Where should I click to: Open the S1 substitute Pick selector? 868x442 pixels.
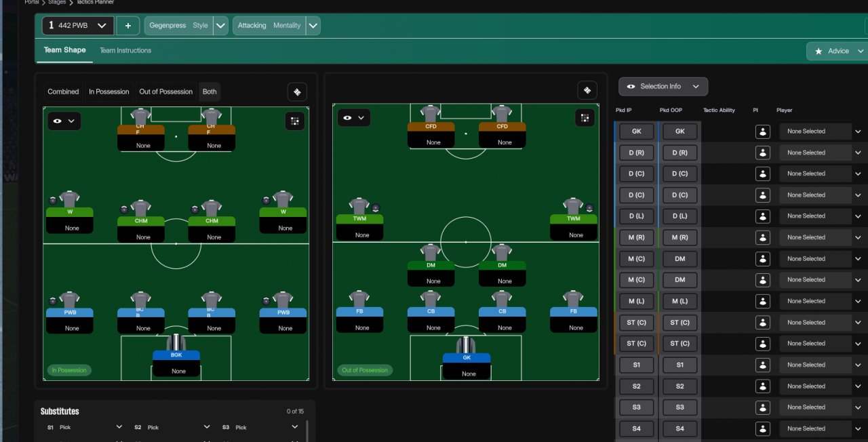(x=85, y=428)
